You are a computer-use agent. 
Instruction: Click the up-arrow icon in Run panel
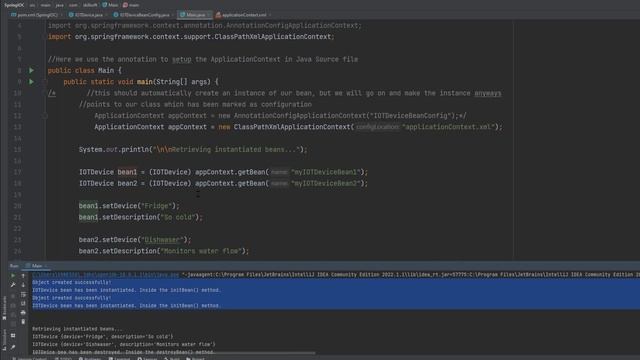pos(23,276)
